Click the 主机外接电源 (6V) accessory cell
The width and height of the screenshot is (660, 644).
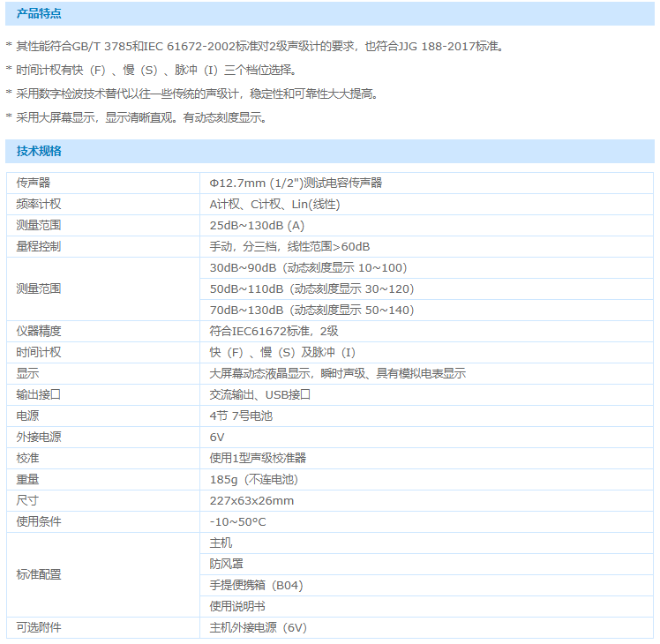[x=258, y=627]
